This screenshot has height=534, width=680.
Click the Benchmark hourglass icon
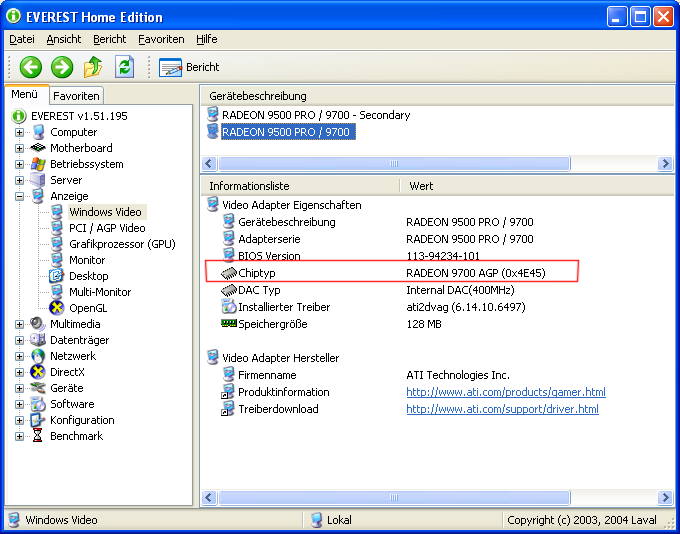(38, 436)
